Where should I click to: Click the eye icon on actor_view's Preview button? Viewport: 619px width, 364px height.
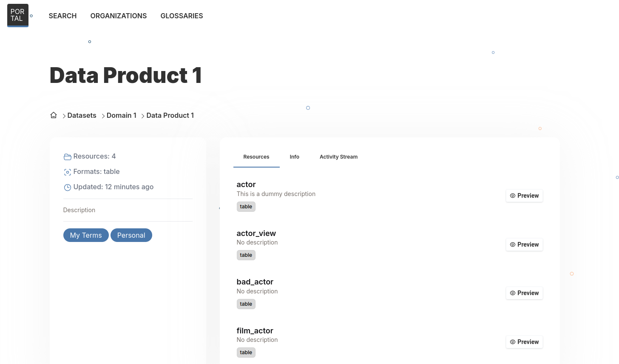coord(513,245)
